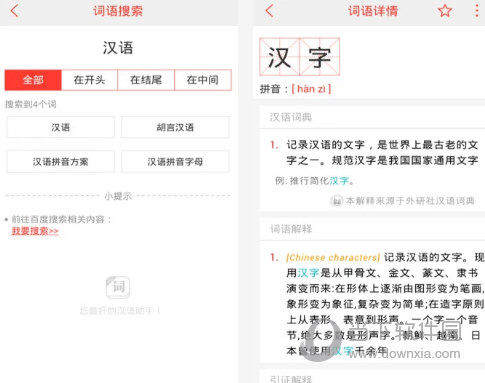Tap the 词语详情 title text
The image size is (485, 383).
373,11
